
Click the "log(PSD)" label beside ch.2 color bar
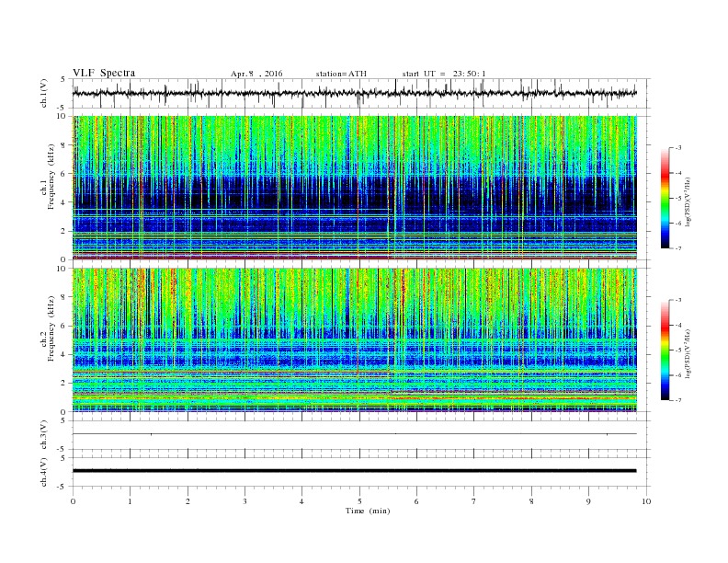[x=689, y=354]
